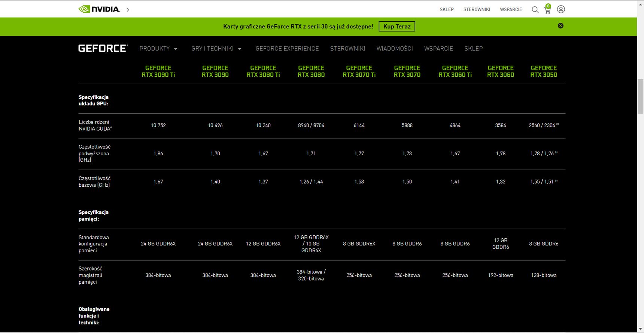
Task: Select the GeForce RTX 3080 column header
Action: click(311, 71)
